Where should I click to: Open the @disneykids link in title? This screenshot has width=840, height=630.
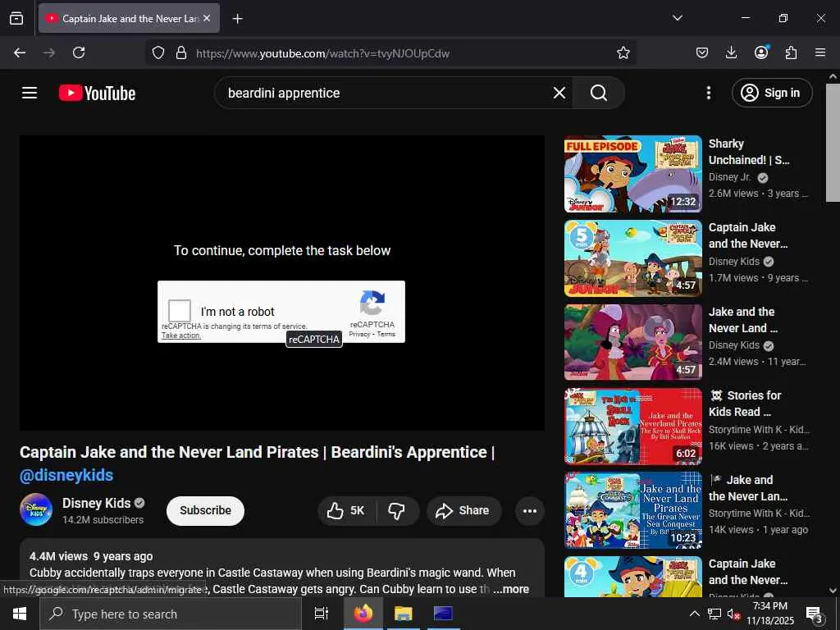66,475
